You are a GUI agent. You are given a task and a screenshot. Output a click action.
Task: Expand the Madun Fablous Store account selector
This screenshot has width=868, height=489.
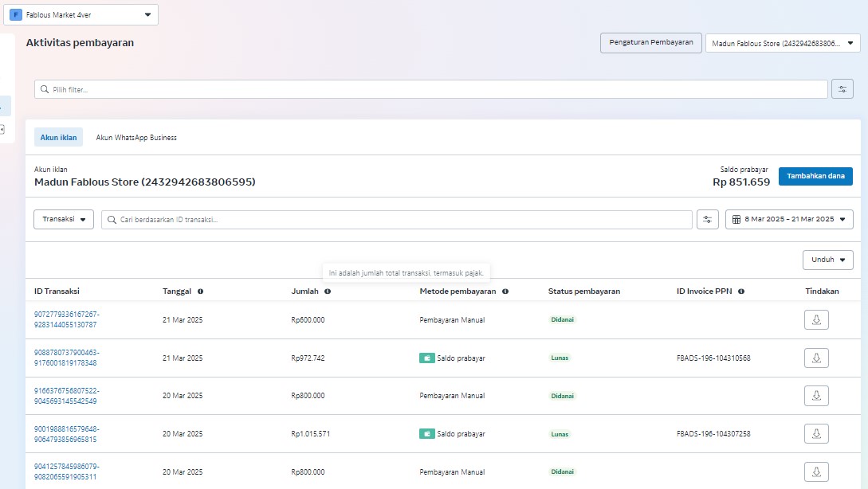tap(782, 44)
